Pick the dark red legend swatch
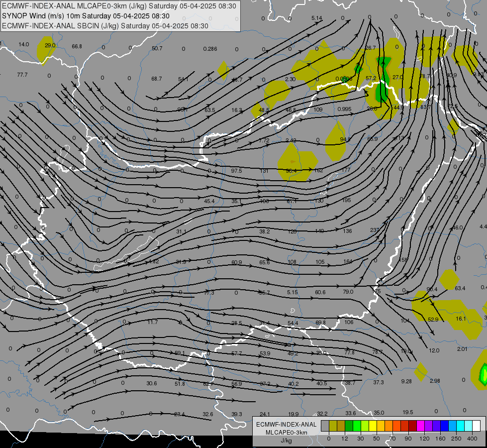 413,426
